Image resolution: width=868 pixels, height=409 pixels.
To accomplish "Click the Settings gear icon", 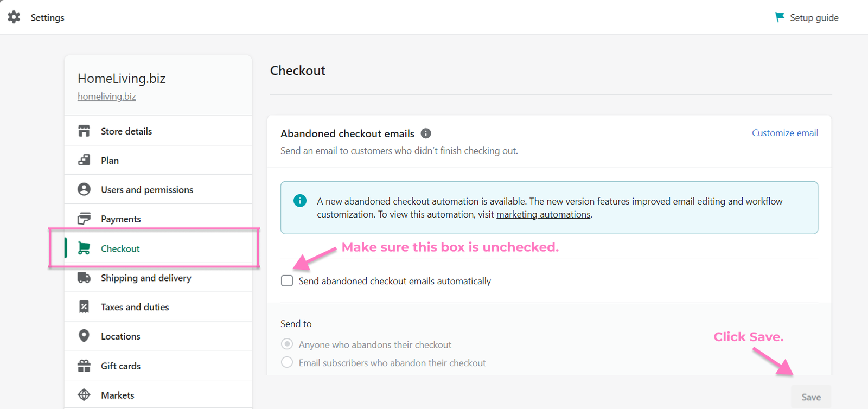I will point(14,17).
